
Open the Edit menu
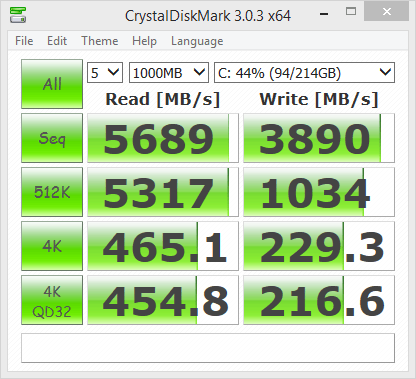click(x=57, y=41)
